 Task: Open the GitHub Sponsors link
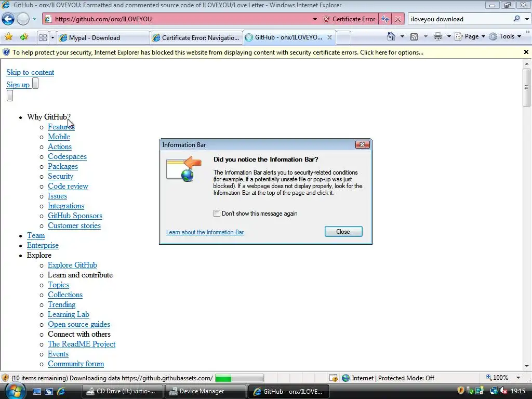coord(75,216)
